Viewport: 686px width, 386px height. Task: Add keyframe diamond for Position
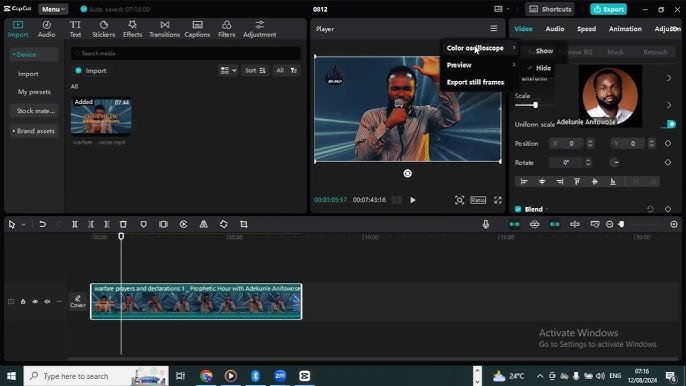(668, 143)
